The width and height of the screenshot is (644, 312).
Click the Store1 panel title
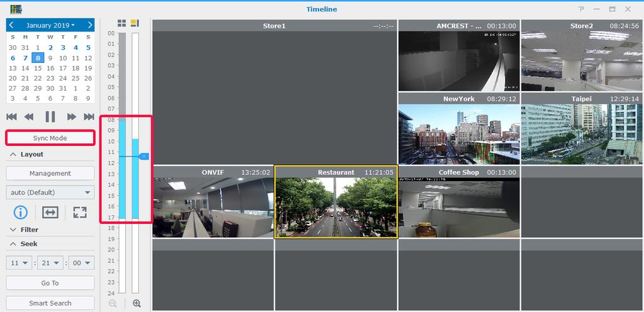click(274, 26)
